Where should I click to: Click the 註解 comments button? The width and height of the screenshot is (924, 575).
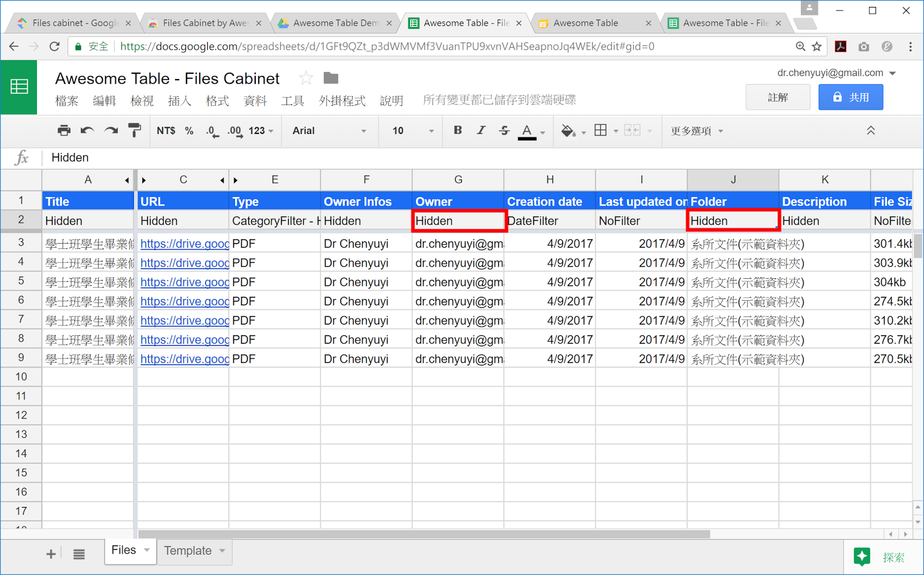coord(778,97)
